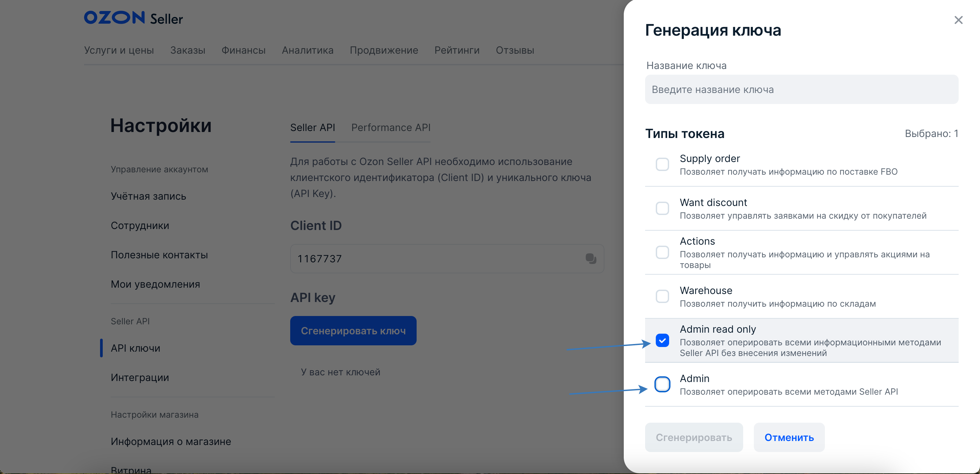Click the OZON Seller logo
Image resolution: width=980 pixels, height=474 pixels.
(133, 18)
